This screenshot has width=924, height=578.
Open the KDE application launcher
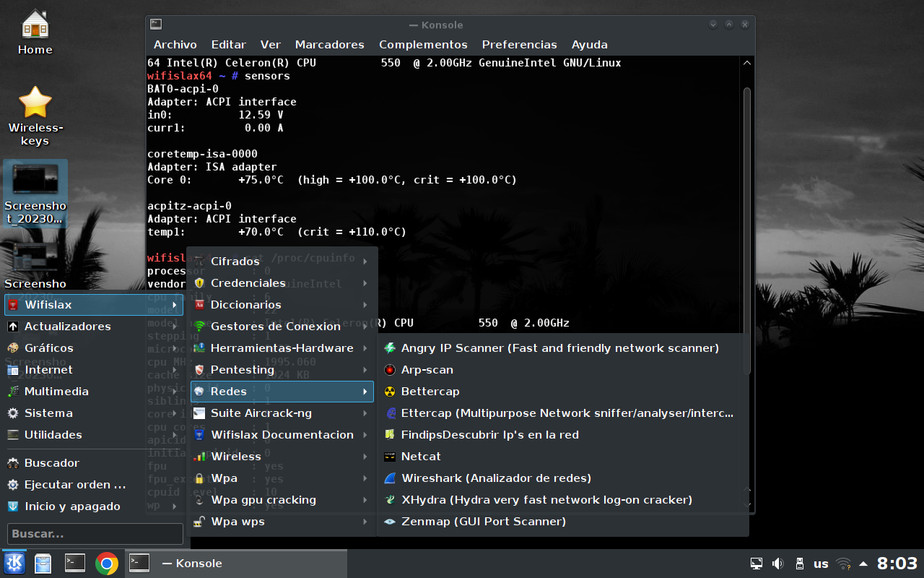(x=14, y=563)
